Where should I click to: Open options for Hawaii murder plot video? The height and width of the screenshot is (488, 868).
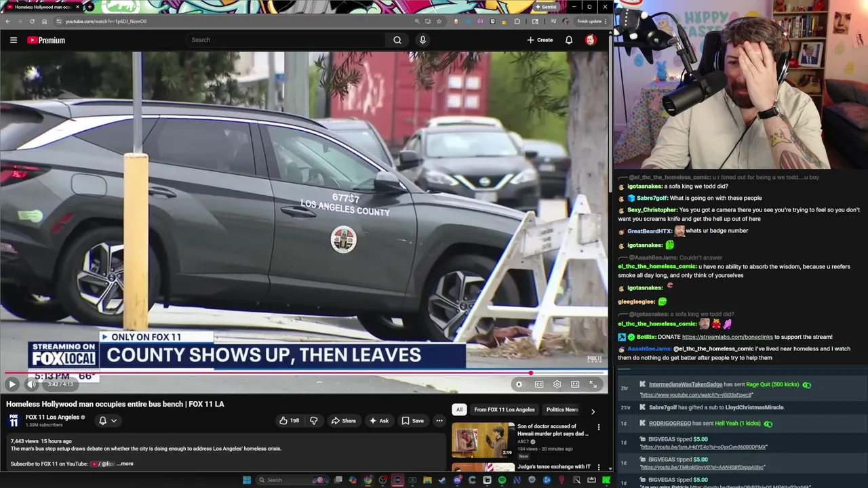pos(598,427)
